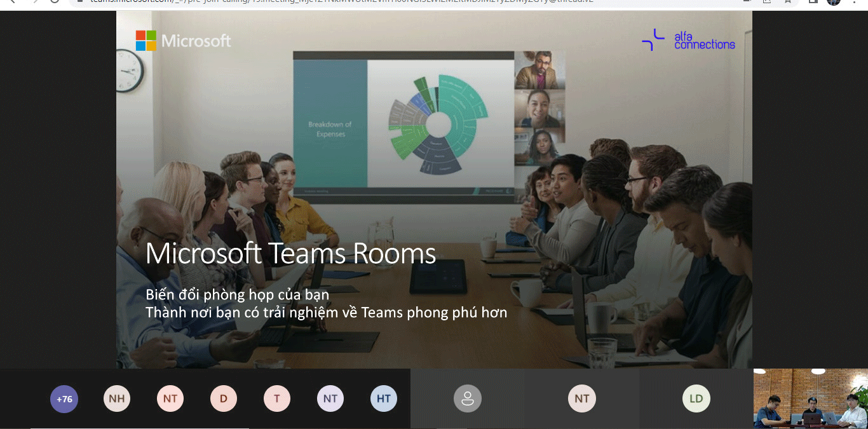Select the T participant avatar

point(277,399)
